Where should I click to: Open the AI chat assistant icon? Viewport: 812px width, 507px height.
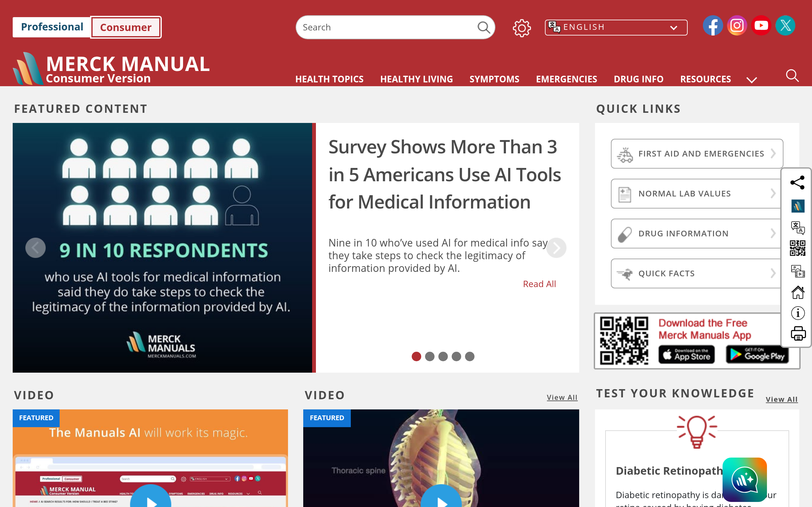[x=744, y=479]
